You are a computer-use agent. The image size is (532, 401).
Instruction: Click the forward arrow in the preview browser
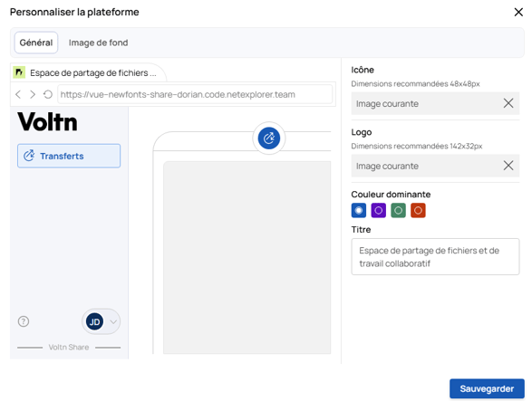pyautogui.click(x=33, y=94)
